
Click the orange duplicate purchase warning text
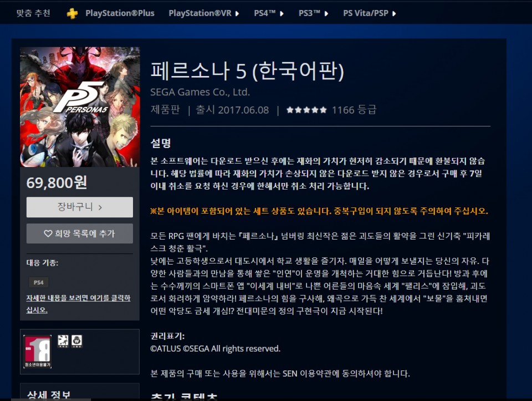tap(319, 211)
